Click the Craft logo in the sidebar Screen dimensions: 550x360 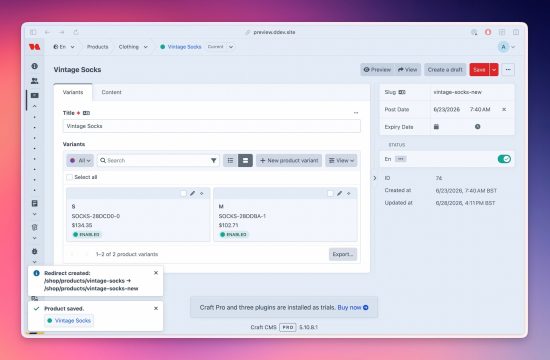click(x=34, y=47)
